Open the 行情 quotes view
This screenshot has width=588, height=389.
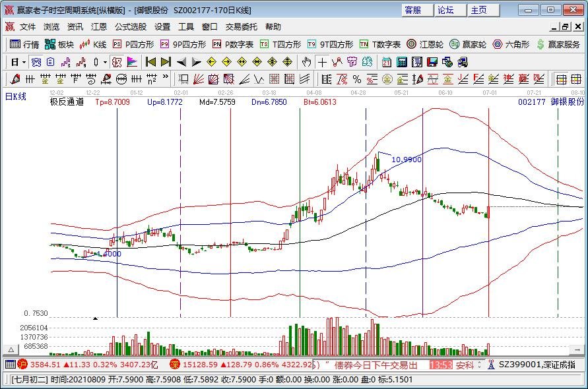(24, 44)
